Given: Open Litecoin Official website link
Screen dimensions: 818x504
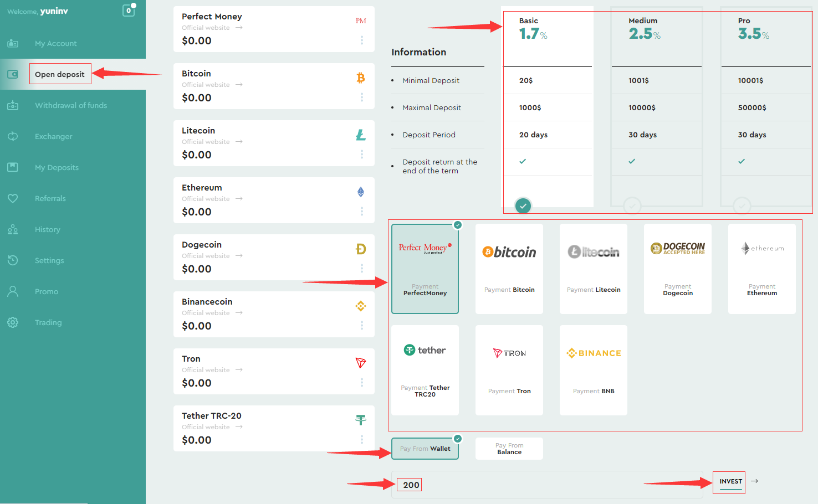Looking at the screenshot, I should pyautogui.click(x=212, y=142).
